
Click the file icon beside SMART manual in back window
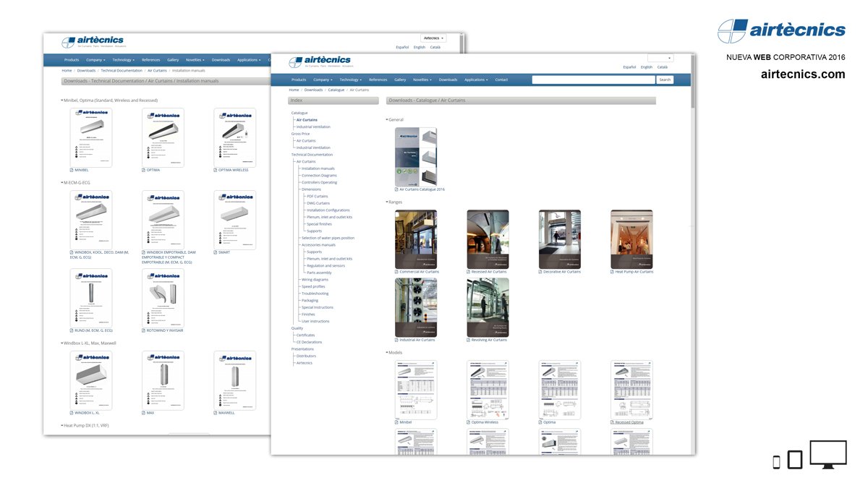click(216, 252)
